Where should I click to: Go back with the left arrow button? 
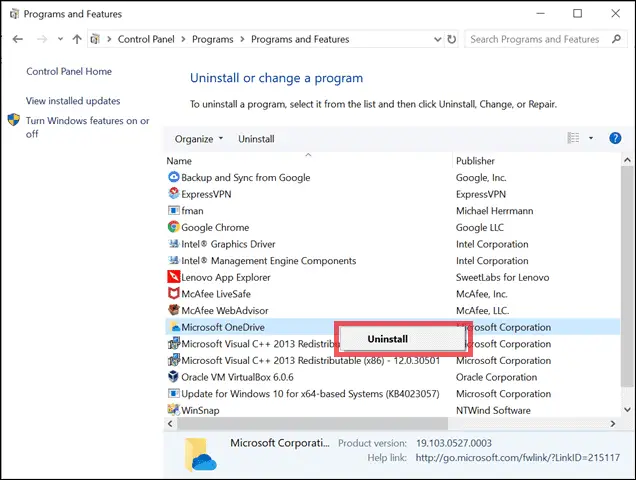point(17,39)
